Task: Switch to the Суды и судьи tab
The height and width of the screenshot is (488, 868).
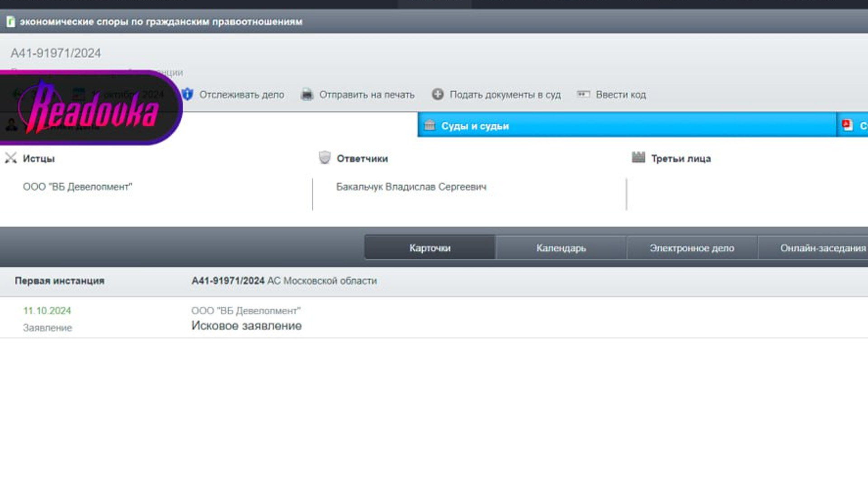Action: [x=627, y=125]
